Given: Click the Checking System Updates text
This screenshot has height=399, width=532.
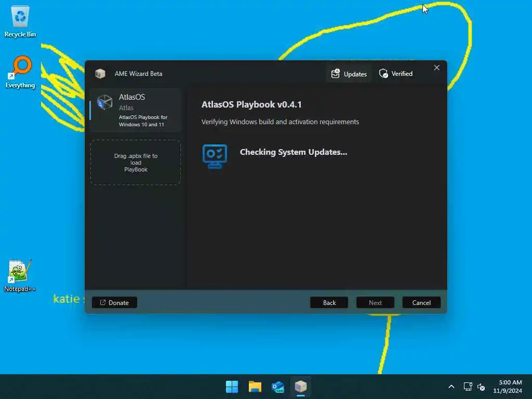Looking at the screenshot, I should point(294,152).
